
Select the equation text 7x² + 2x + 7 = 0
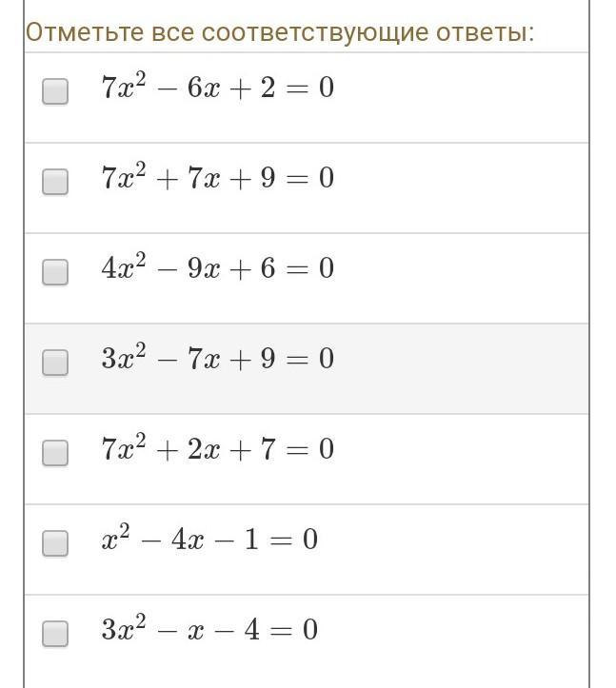218,448
